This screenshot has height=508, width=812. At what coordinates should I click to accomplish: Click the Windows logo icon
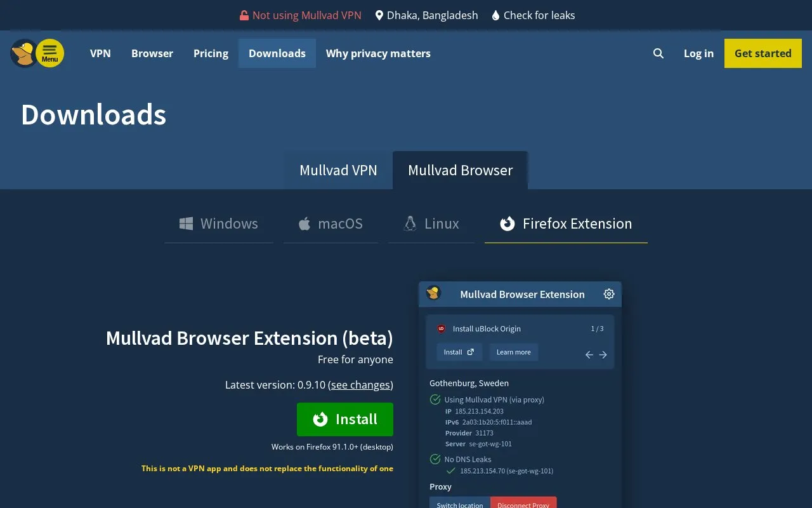tap(186, 224)
